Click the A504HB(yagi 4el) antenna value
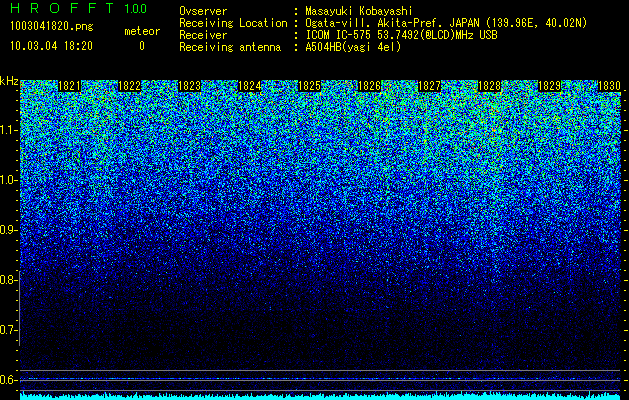This screenshot has height=400, width=629. click(353, 47)
